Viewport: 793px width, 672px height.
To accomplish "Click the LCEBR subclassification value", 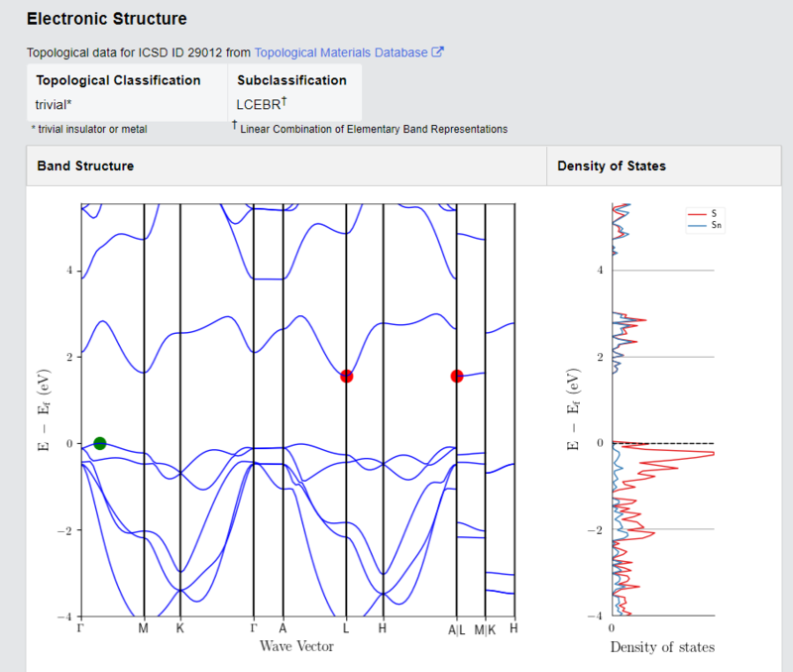I will (x=262, y=104).
